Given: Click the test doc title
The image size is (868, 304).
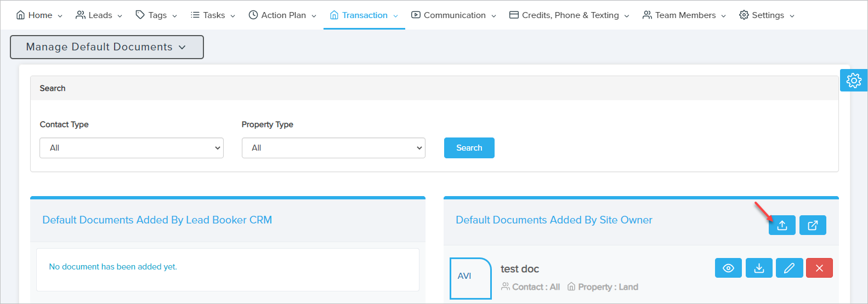Looking at the screenshot, I should point(520,269).
